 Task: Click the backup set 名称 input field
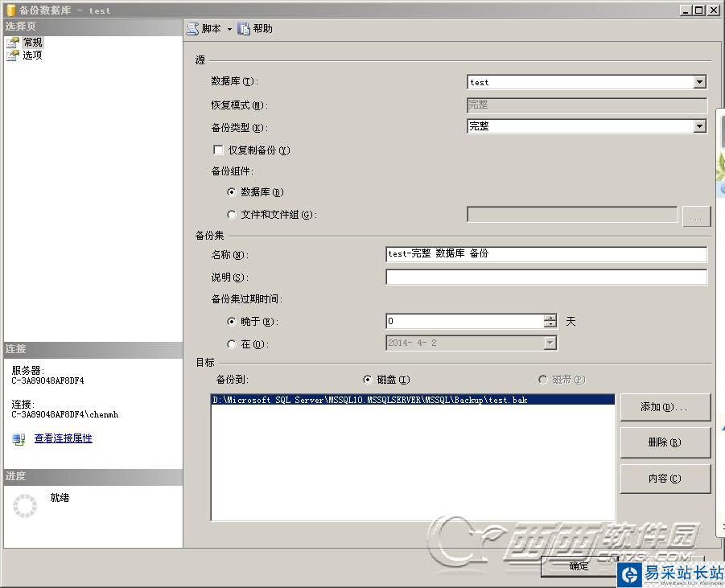(546, 254)
